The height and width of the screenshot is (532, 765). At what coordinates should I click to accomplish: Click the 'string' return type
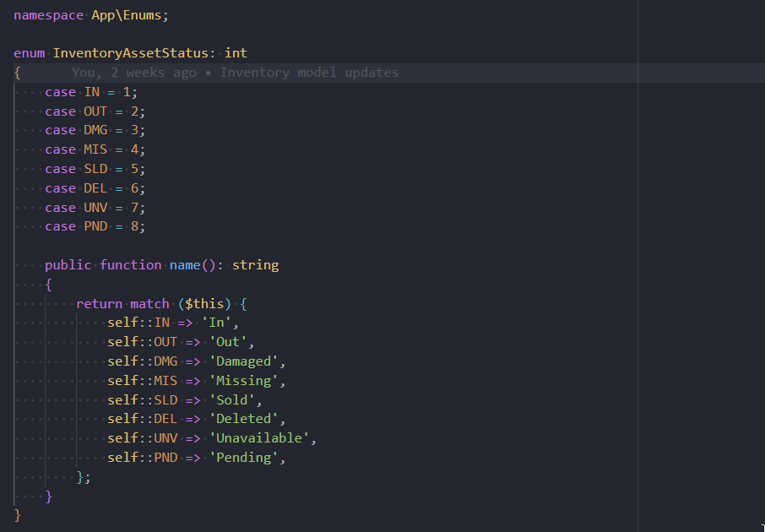tap(255, 265)
